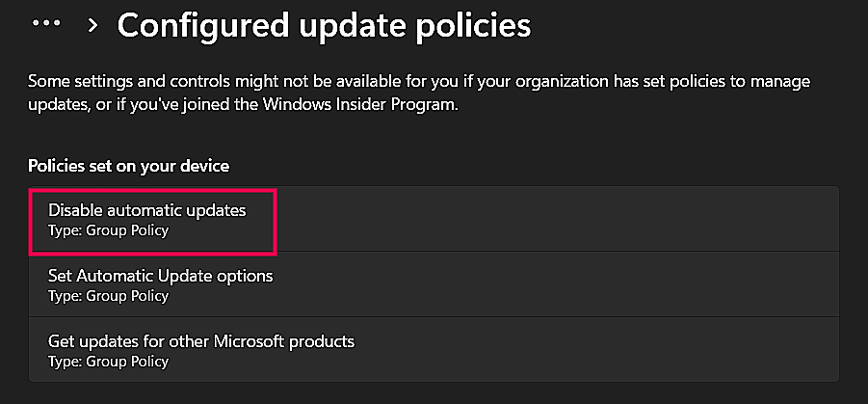
Task: Click "Type: Group Policy" under Get updates for other products
Action: [108, 362]
